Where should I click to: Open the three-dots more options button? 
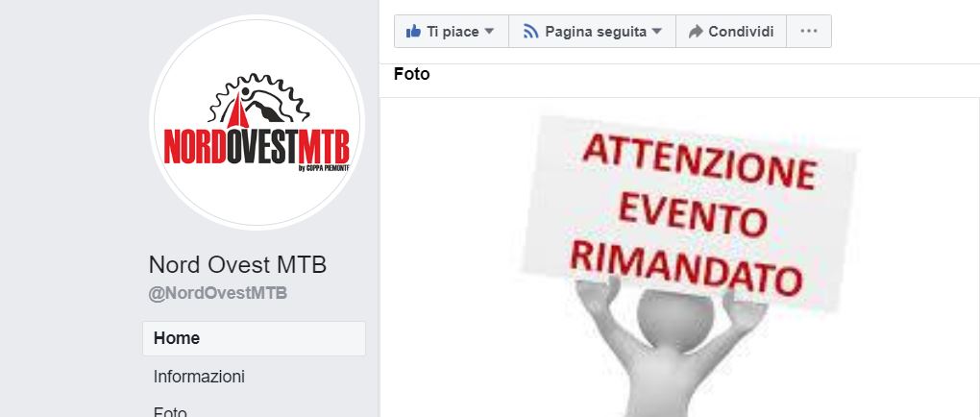click(x=809, y=32)
